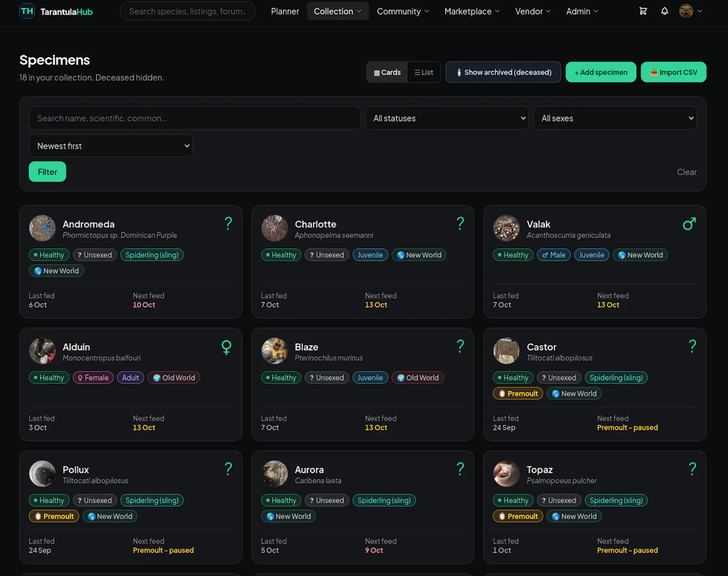
Task: Apply filters with the Filter button
Action: point(47,172)
